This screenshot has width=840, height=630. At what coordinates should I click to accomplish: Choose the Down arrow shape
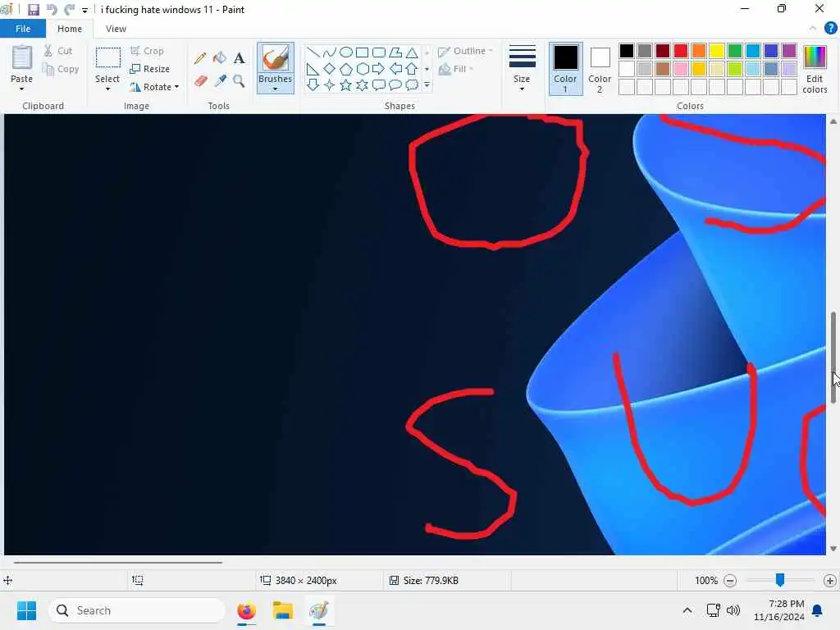point(313,85)
